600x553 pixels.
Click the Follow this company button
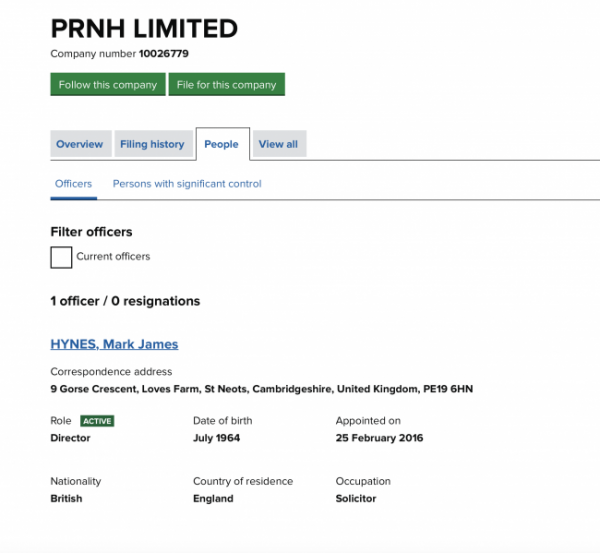pyautogui.click(x=108, y=84)
